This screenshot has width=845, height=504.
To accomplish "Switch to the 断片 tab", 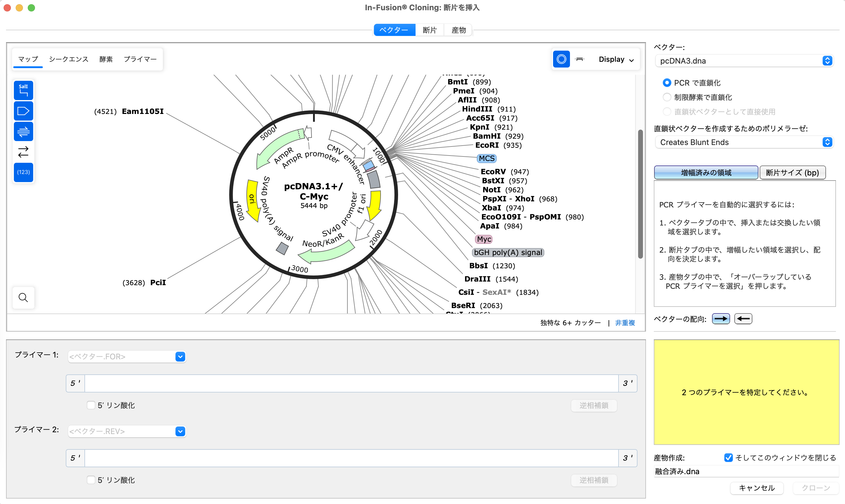I will pos(429,30).
